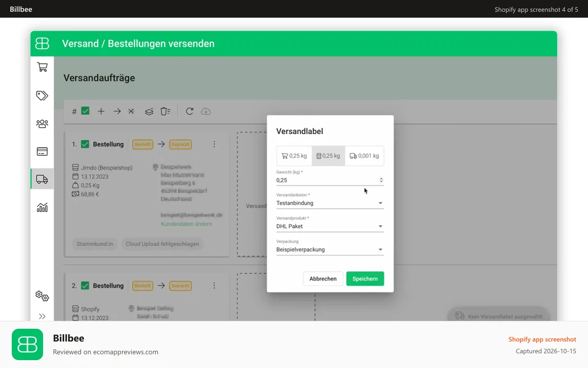Click the crossed-out arrow icon in the toolbar

click(x=131, y=111)
